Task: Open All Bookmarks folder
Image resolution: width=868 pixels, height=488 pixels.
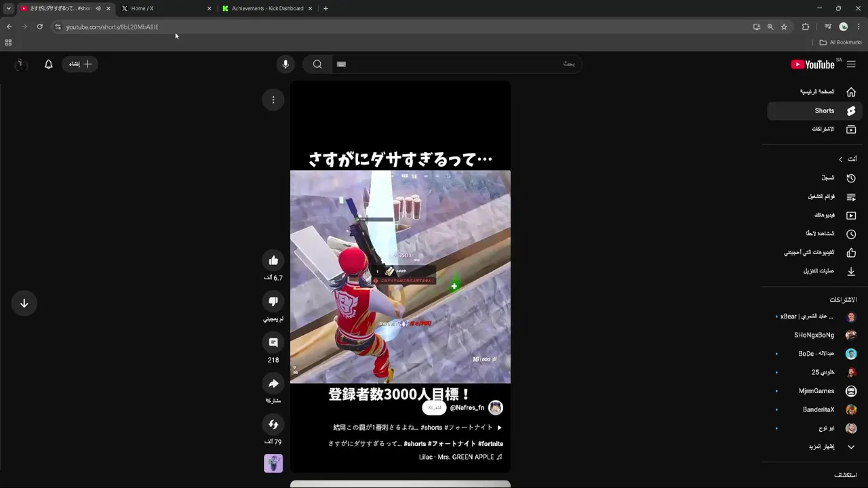Action: point(840,43)
